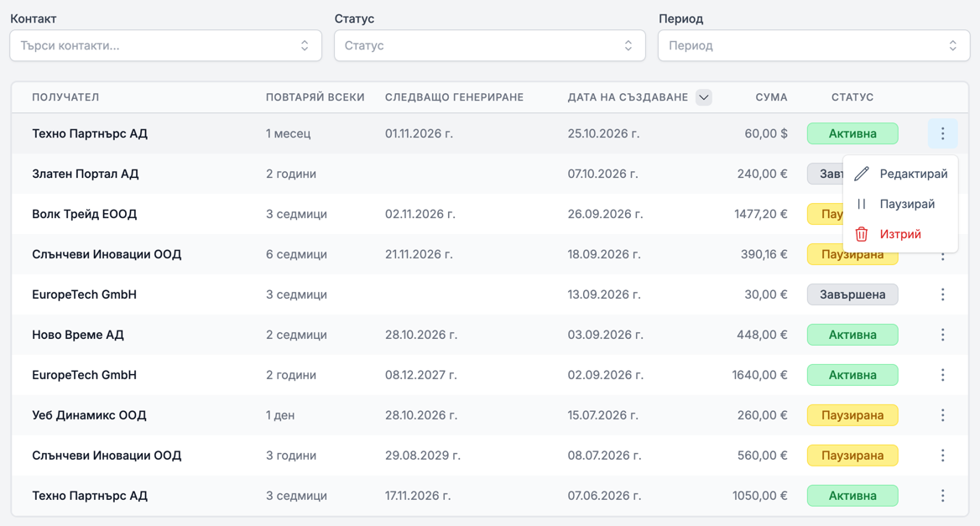Click next generation date 29.08.2029 г.

pyautogui.click(x=423, y=456)
